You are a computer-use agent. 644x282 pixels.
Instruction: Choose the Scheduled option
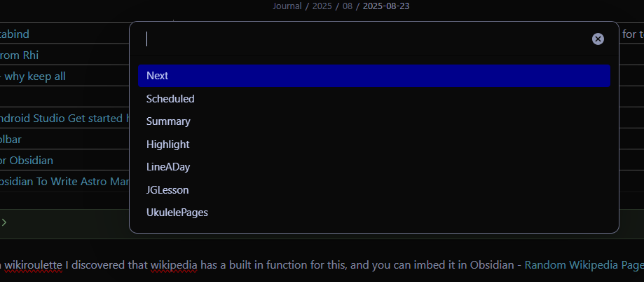point(374,99)
